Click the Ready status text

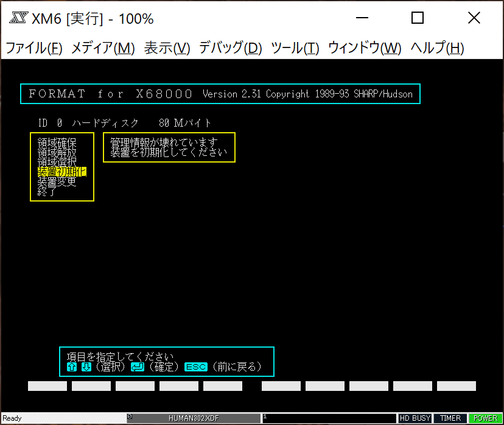12,418
